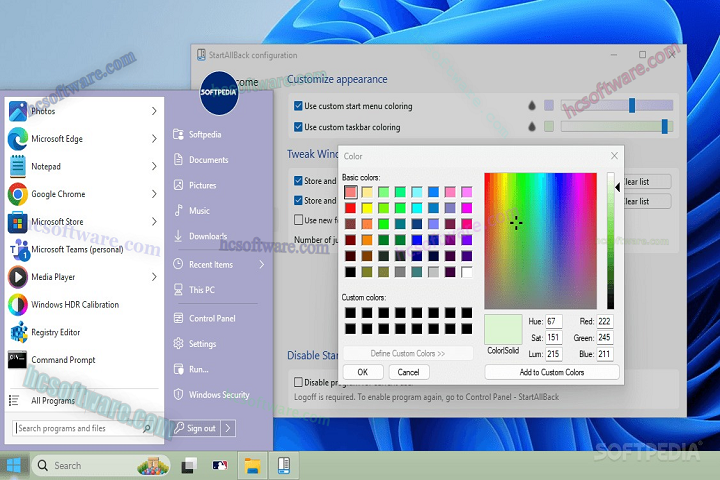Image resolution: width=720 pixels, height=480 pixels.
Task: Open Microsoft Teams (personal)
Action: tap(69, 249)
